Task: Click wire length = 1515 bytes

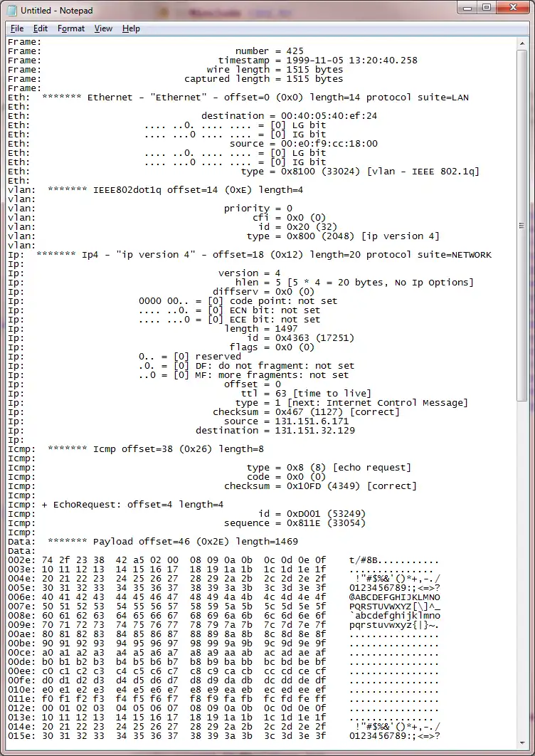Action: tap(275, 70)
